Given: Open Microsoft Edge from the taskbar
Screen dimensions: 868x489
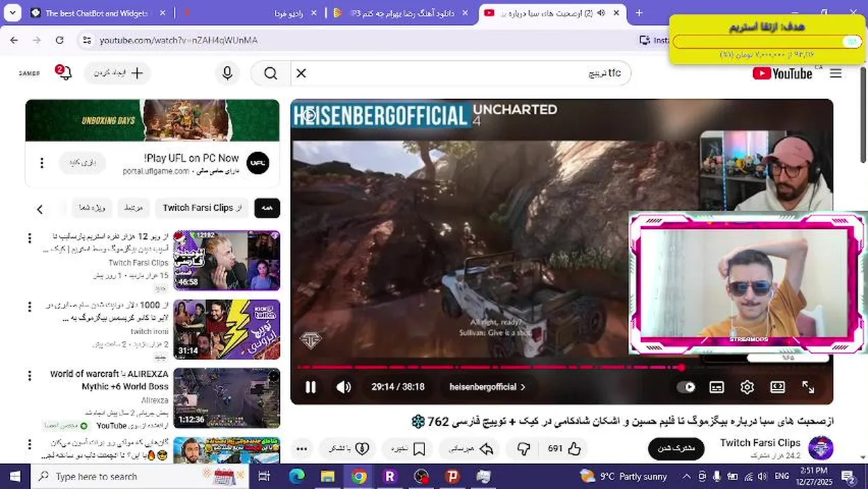Looking at the screenshot, I should [x=297, y=476].
